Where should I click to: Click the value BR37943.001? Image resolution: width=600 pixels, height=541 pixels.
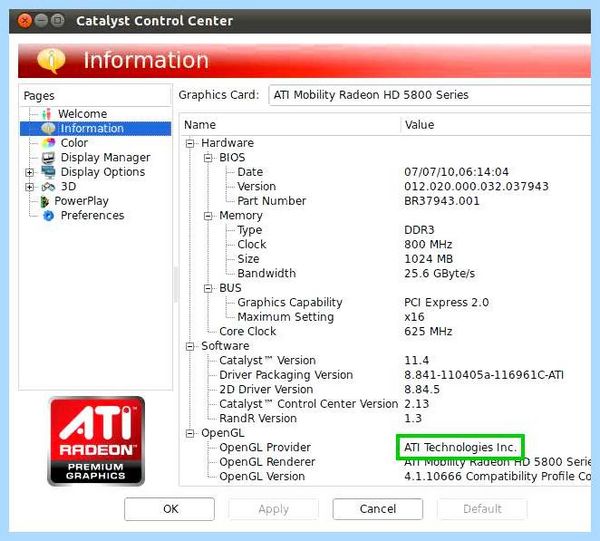(x=442, y=201)
